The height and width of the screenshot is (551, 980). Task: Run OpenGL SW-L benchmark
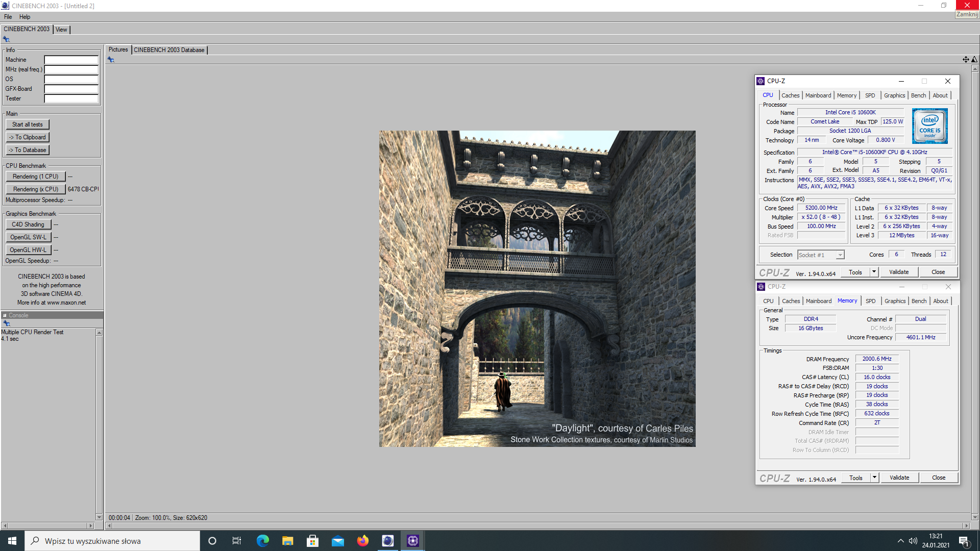pyautogui.click(x=28, y=237)
